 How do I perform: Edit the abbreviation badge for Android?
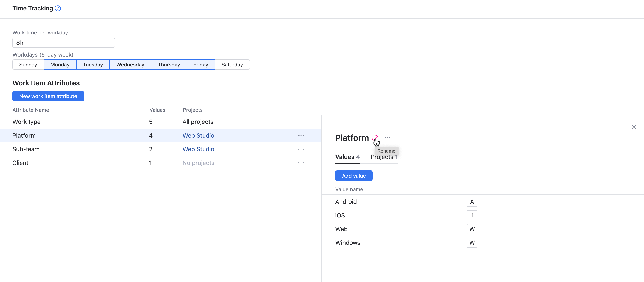click(x=472, y=202)
